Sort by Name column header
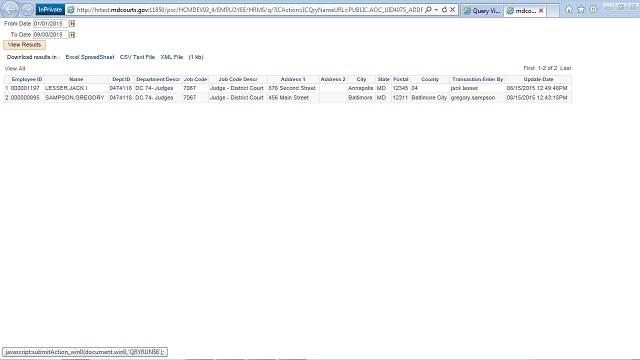This screenshot has width=640, height=360. point(76,79)
